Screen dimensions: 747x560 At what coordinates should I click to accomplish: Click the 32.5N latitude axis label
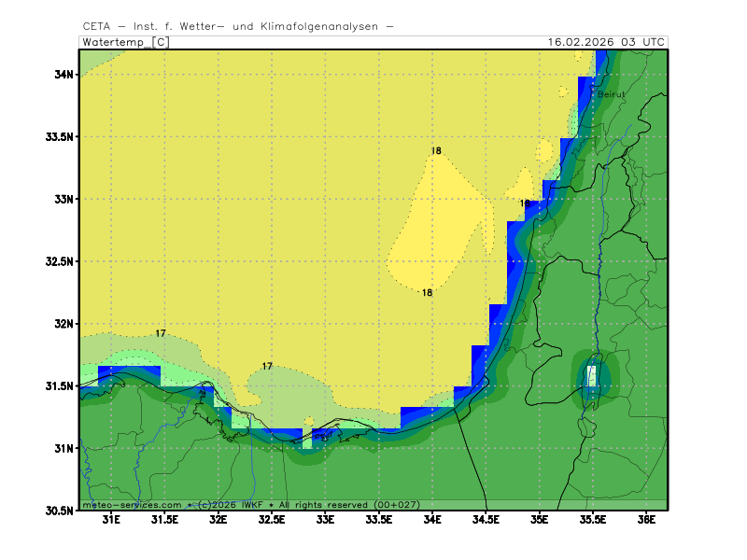[60, 261]
